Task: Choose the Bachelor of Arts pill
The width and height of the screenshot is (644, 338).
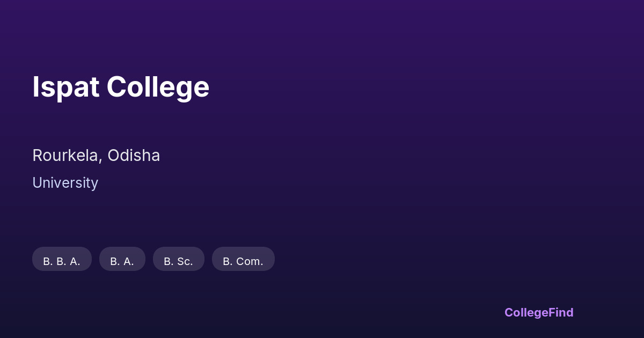Action: pyautogui.click(x=122, y=261)
